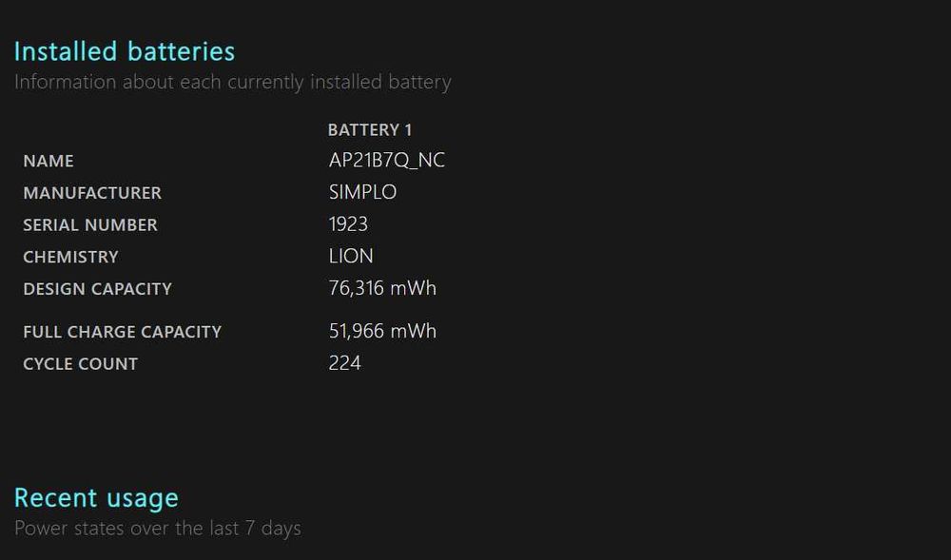Click the CHEMISTRY row label

[x=71, y=257]
